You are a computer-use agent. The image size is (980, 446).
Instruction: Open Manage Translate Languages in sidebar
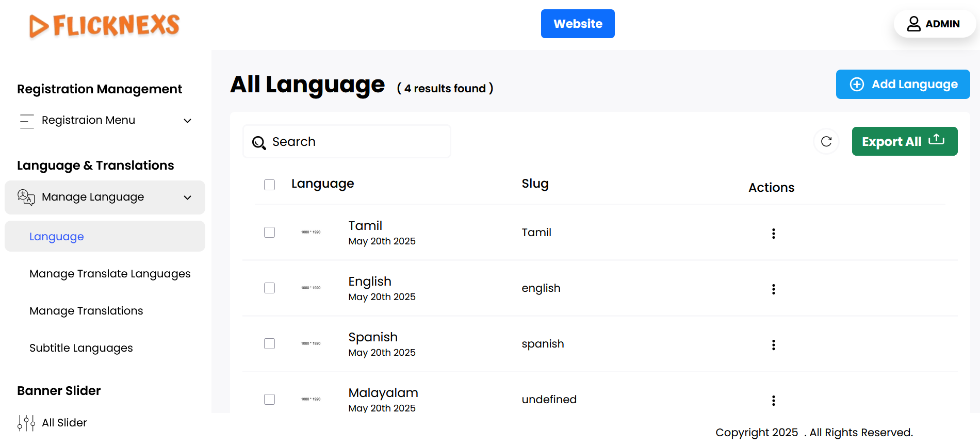pyautogui.click(x=110, y=274)
